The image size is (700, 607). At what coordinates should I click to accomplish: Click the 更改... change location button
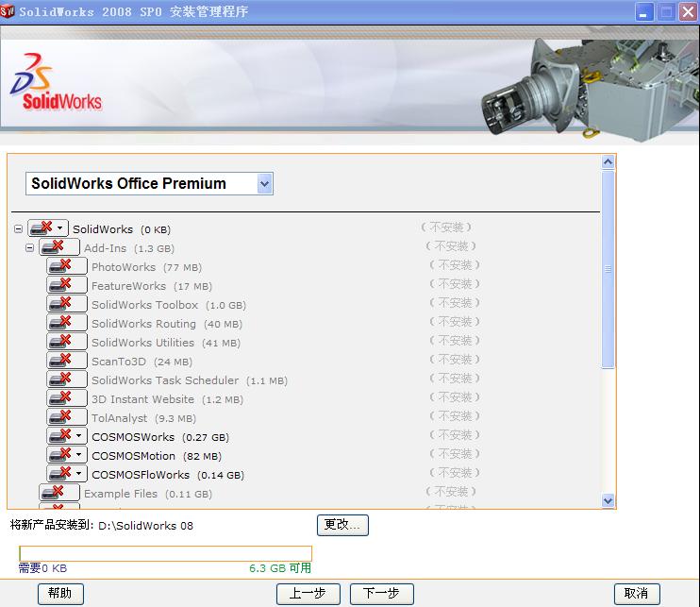click(x=342, y=525)
